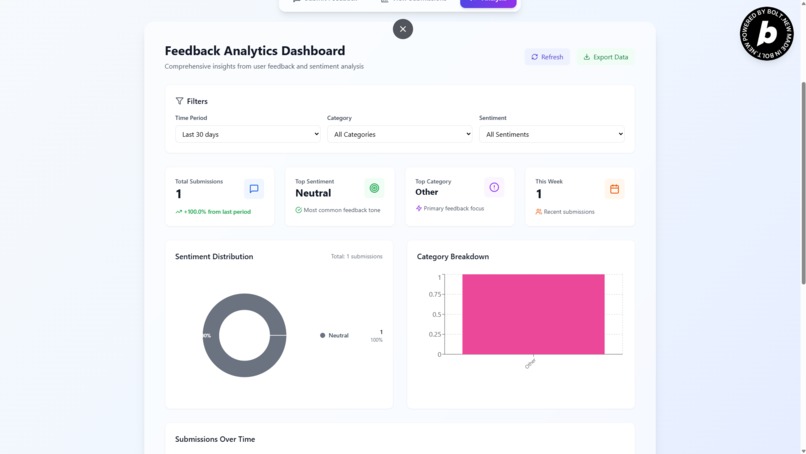The height and width of the screenshot is (454, 806).
Task: Click the 'Sentiment Distribution' heading
Action: pyautogui.click(x=214, y=257)
